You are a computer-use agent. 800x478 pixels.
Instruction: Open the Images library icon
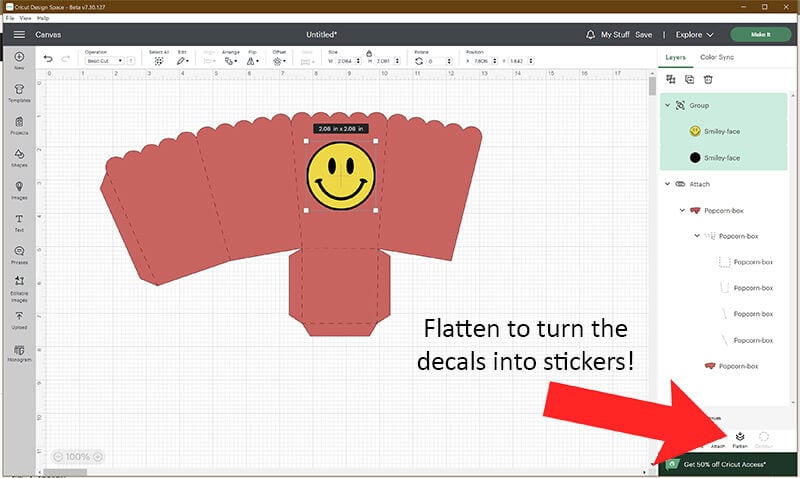pyautogui.click(x=19, y=189)
